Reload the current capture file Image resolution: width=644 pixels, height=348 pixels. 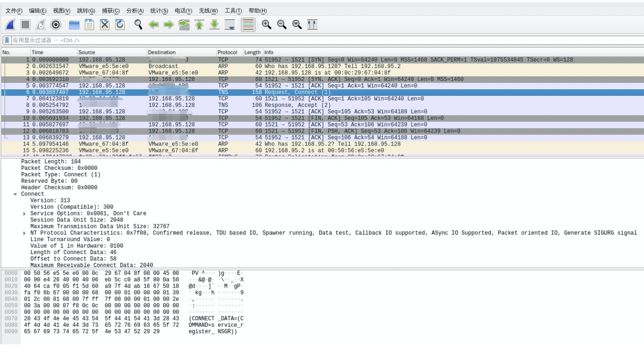(x=120, y=24)
